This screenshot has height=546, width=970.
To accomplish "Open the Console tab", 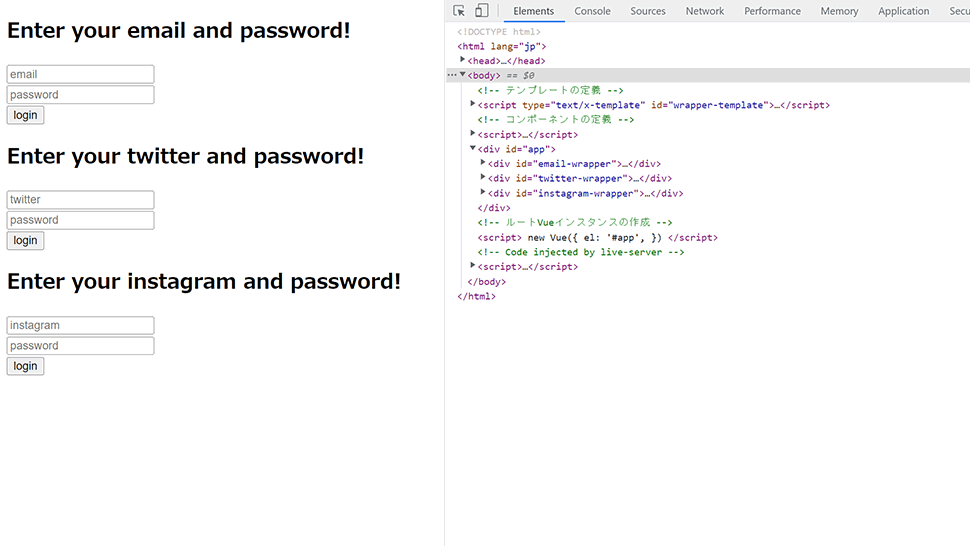I will click(592, 11).
